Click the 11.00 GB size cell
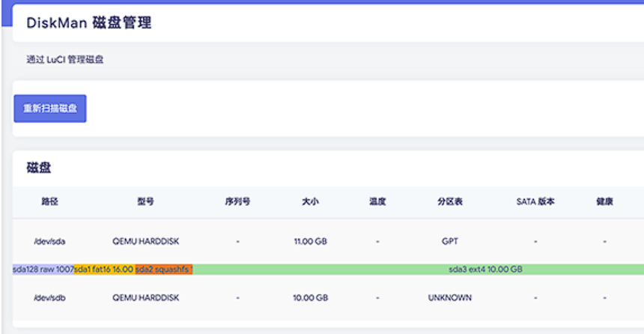This screenshot has width=644, height=334. [x=311, y=242]
